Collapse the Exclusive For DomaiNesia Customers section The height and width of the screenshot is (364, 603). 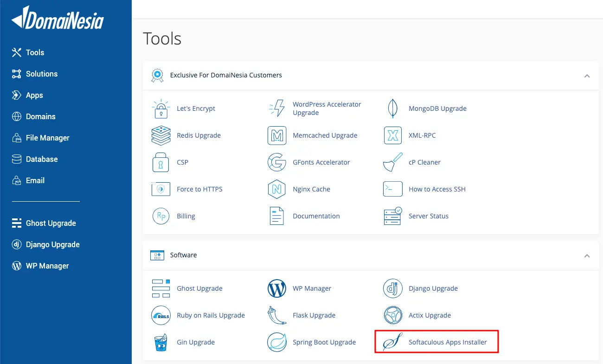pyautogui.click(x=587, y=76)
